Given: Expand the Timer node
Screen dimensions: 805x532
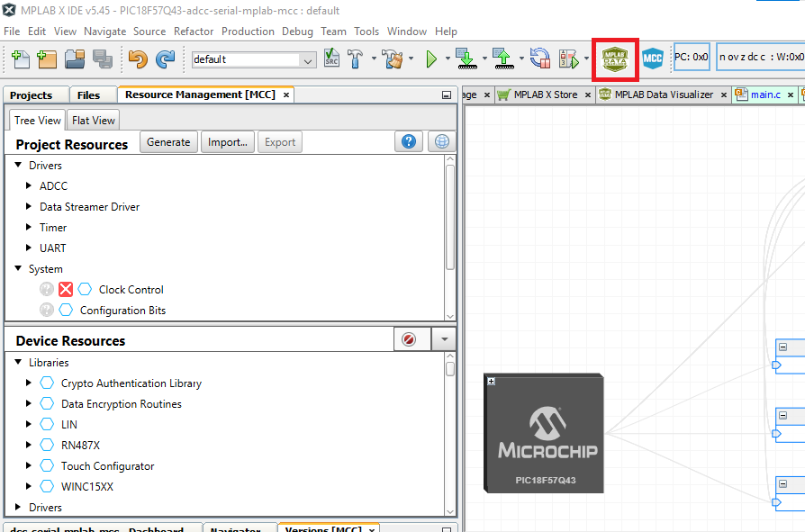Looking at the screenshot, I should (29, 227).
